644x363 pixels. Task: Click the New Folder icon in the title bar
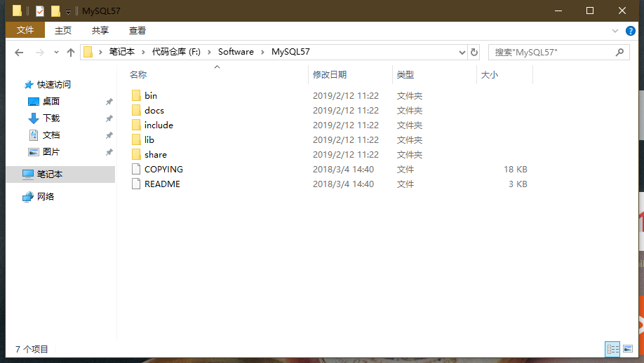pyautogui.click(x=55, y=11)
